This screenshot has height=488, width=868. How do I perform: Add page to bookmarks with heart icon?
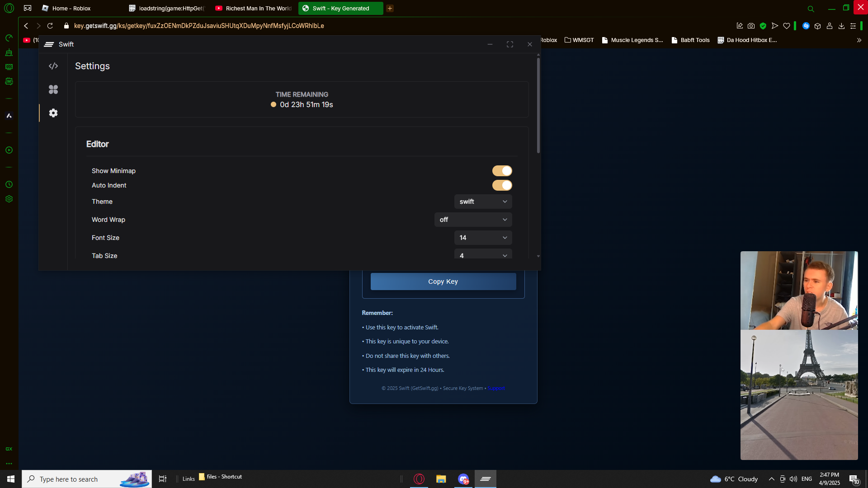[x=787, y=26]
